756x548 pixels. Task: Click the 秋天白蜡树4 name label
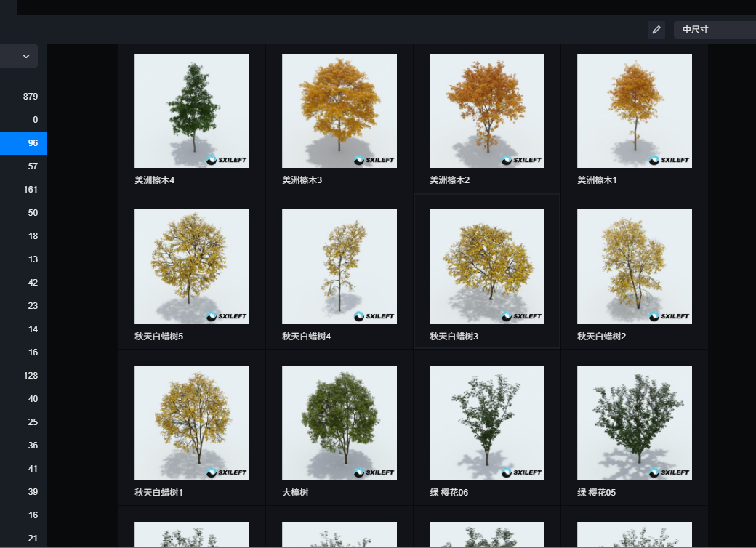pos(306,337)
